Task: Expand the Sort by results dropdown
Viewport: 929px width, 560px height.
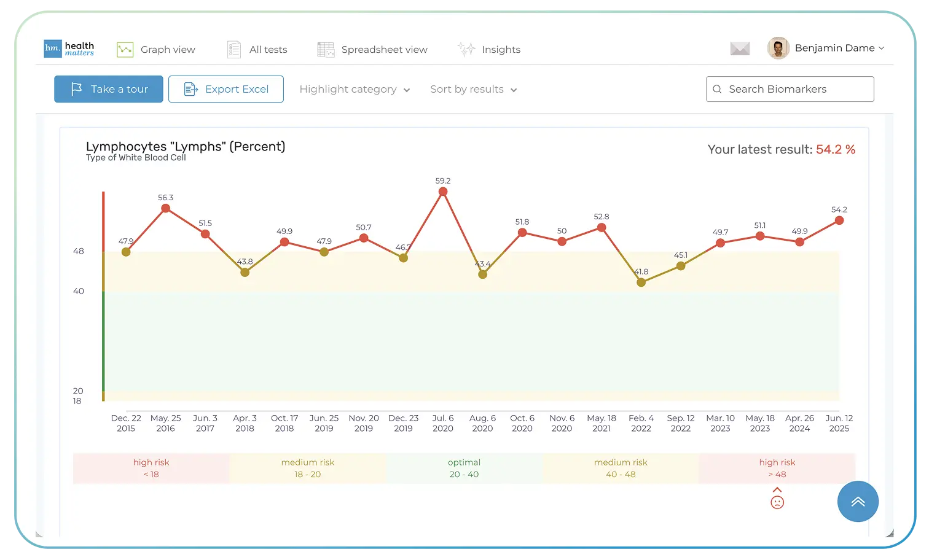Action: (473, 89)
